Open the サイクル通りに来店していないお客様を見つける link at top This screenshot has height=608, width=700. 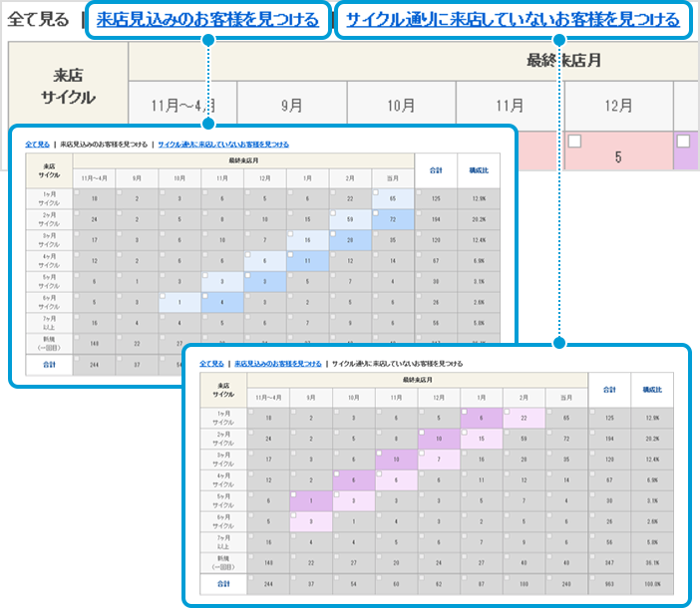(512, 19)
